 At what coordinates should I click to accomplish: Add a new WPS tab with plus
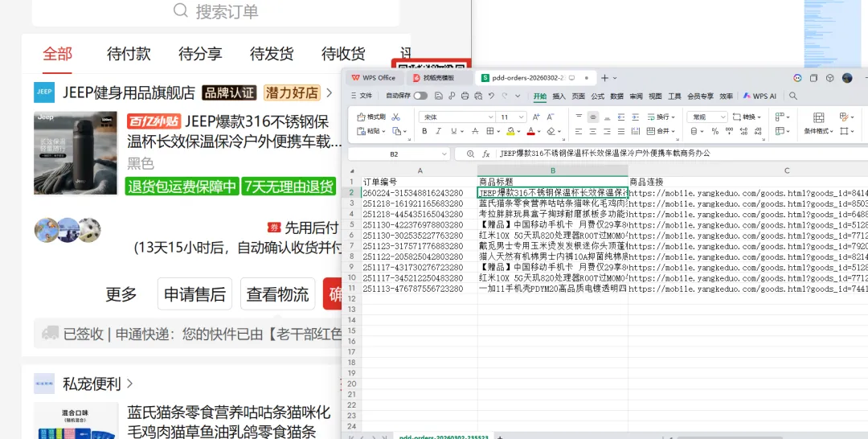pos(604,78)
